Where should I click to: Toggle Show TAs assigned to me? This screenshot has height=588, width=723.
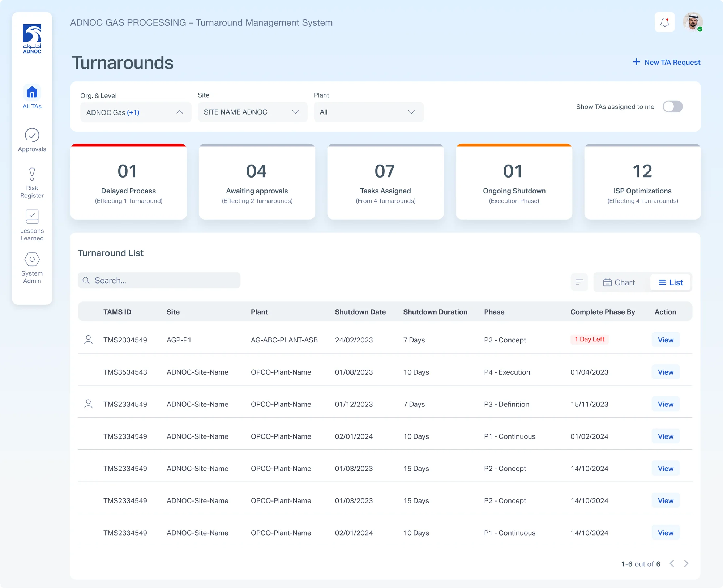[x=672, y=107]
